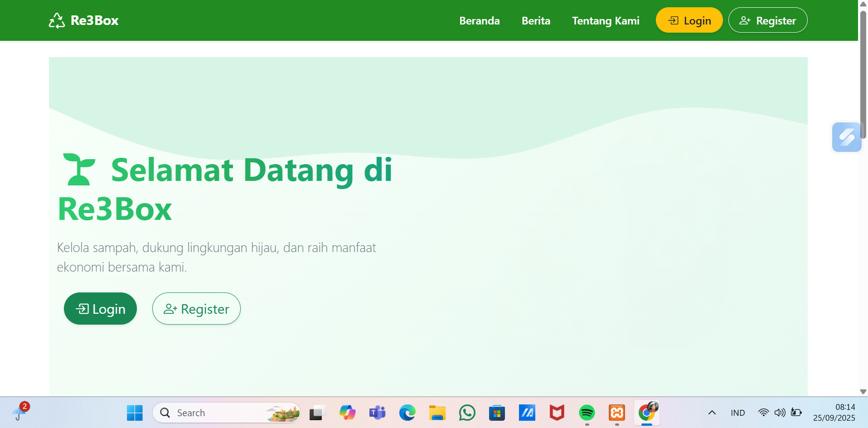Image resolution: width=868 pixels, height=428 pixels.
Task: Go to the Berita page
Action: (536, 21)
